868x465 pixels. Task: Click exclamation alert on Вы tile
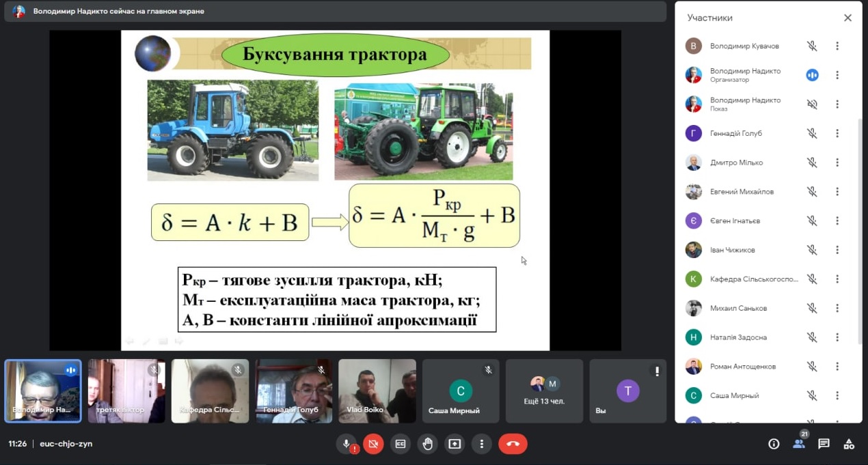pos(657,371)
